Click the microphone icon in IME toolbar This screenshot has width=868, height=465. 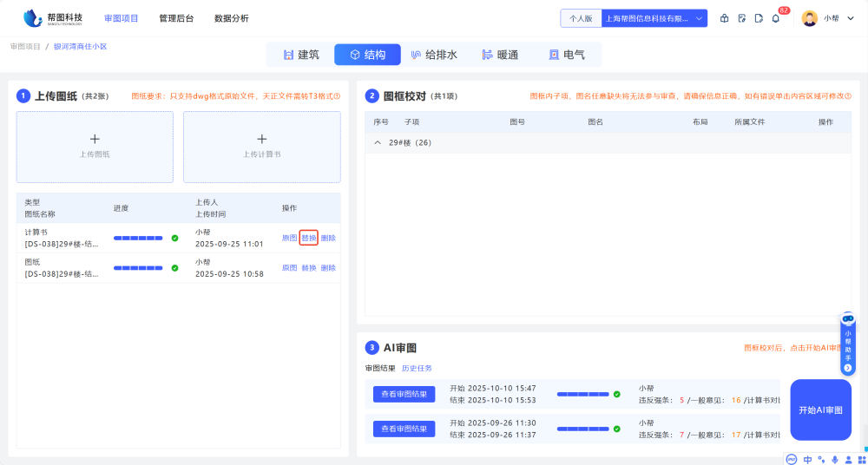click(835, 459)
